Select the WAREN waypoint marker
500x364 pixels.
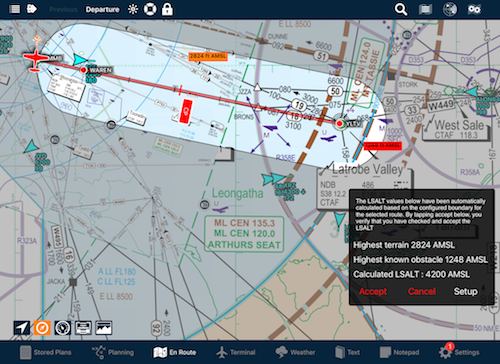83,70
